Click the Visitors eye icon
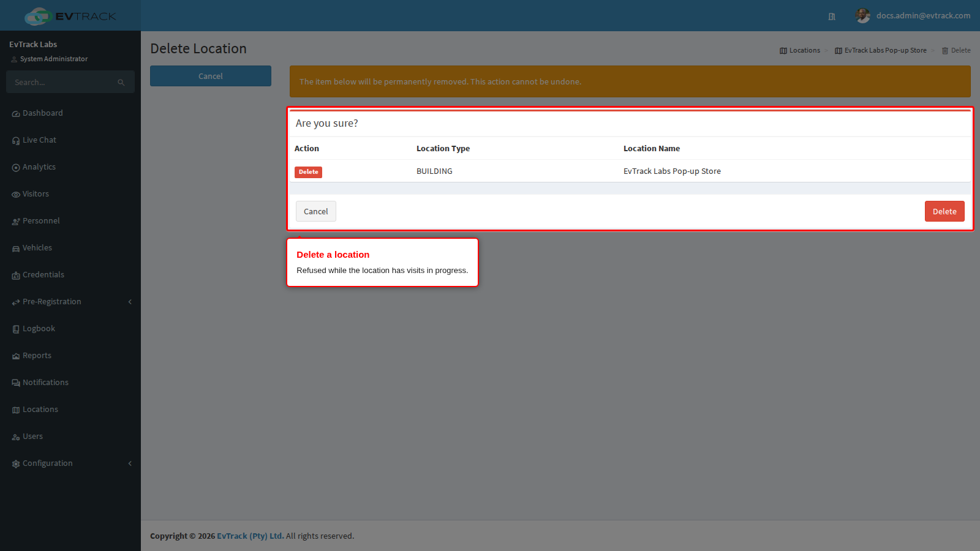The image size is (980, 551). tap(16, 195)
